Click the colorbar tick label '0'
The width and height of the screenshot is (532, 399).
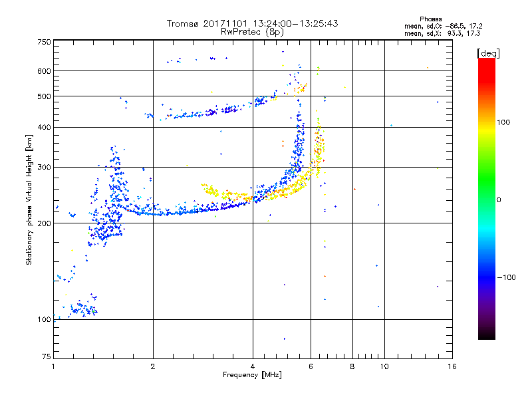coord(499,200)
